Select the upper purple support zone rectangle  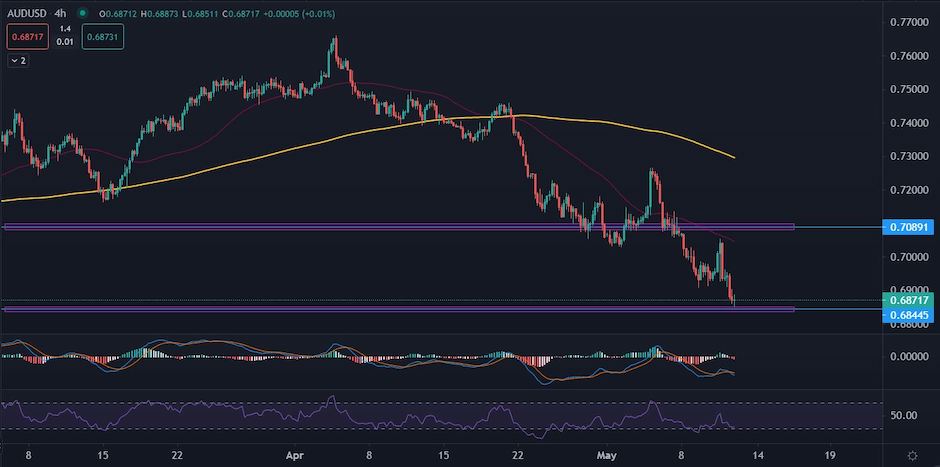point(399,227)
